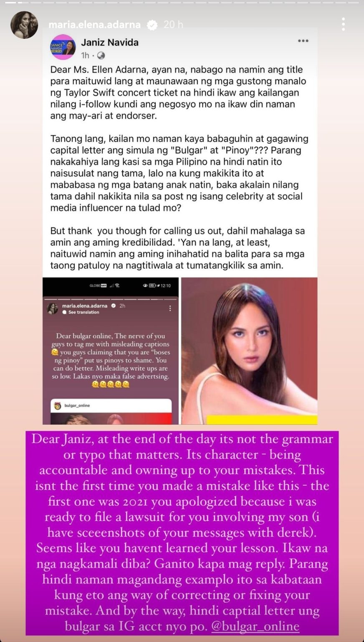Click the 20 h story timestamp

pos(173,25)
